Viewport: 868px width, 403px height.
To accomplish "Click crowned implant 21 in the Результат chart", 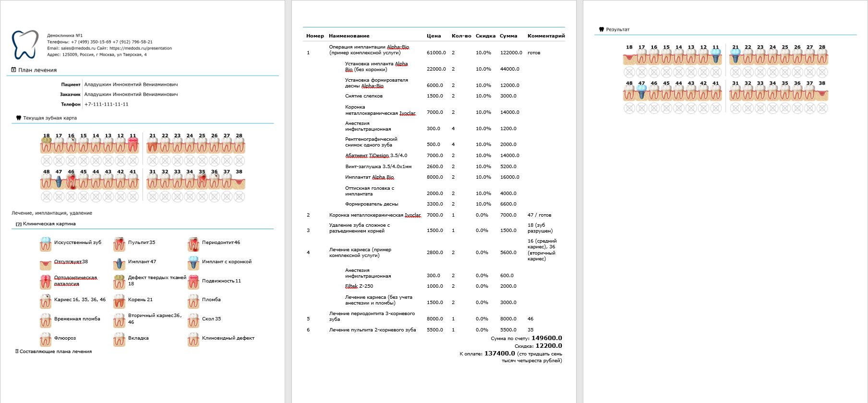I will click(x=735, y=56).
